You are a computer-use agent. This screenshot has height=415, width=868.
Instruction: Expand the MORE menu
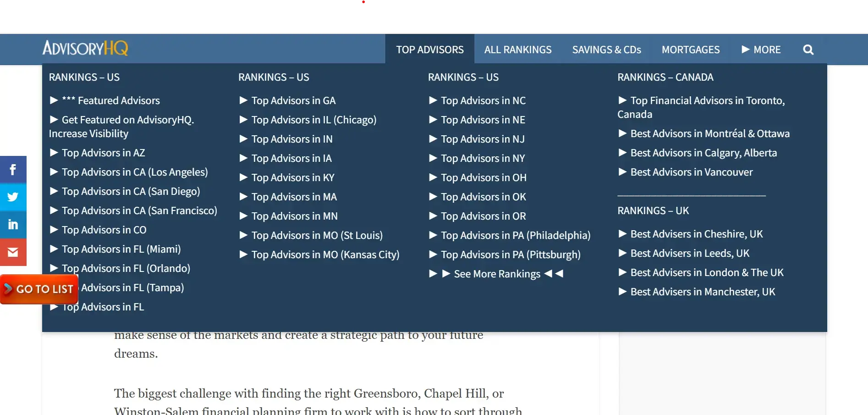[761, 50]
